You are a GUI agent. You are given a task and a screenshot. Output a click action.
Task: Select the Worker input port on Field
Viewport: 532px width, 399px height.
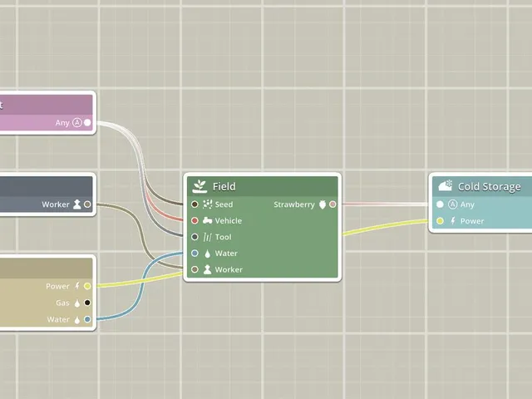click(195, 269)
